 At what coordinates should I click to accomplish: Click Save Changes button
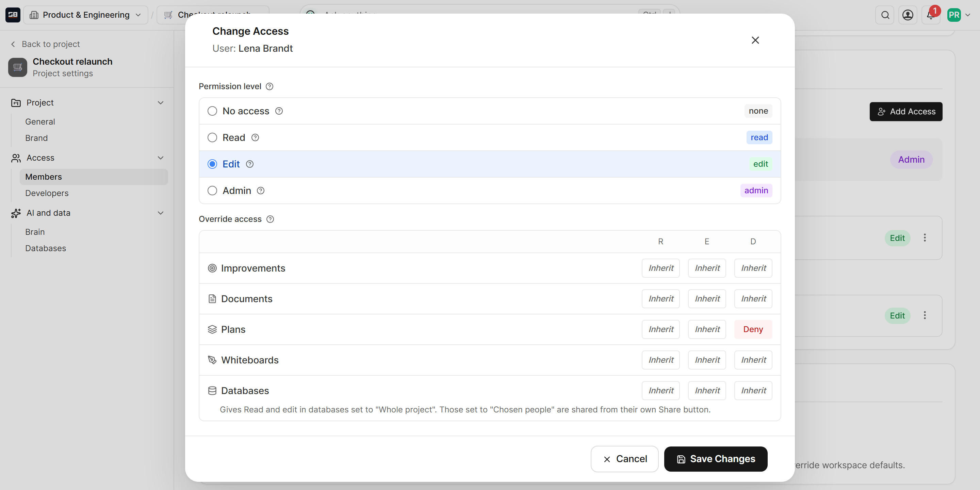pos(716,459)
